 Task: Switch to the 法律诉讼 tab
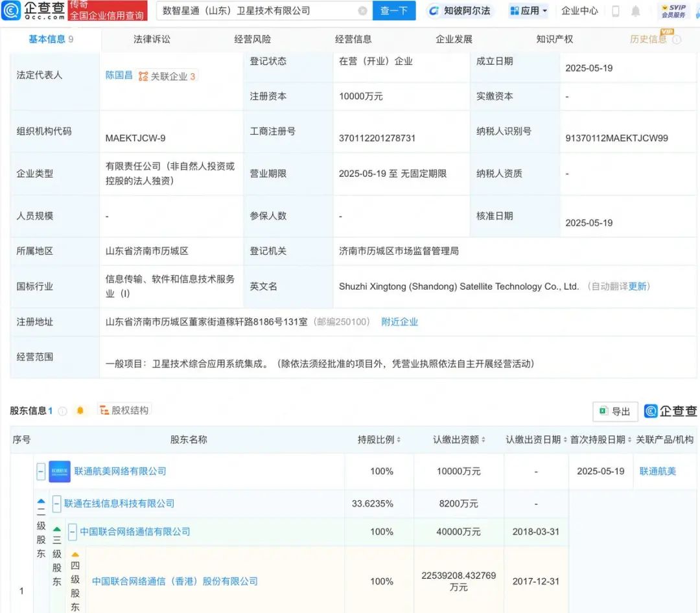click(x=152, y=40)
